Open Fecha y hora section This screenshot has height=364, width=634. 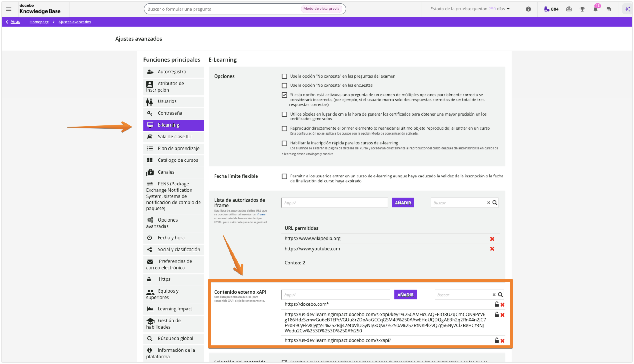(x=174, y=238)
